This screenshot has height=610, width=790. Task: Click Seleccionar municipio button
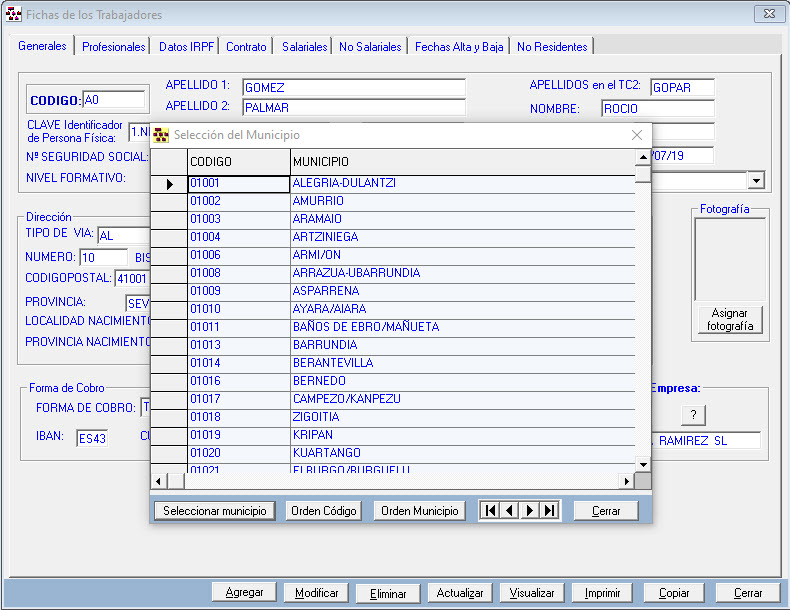point(215,511)
